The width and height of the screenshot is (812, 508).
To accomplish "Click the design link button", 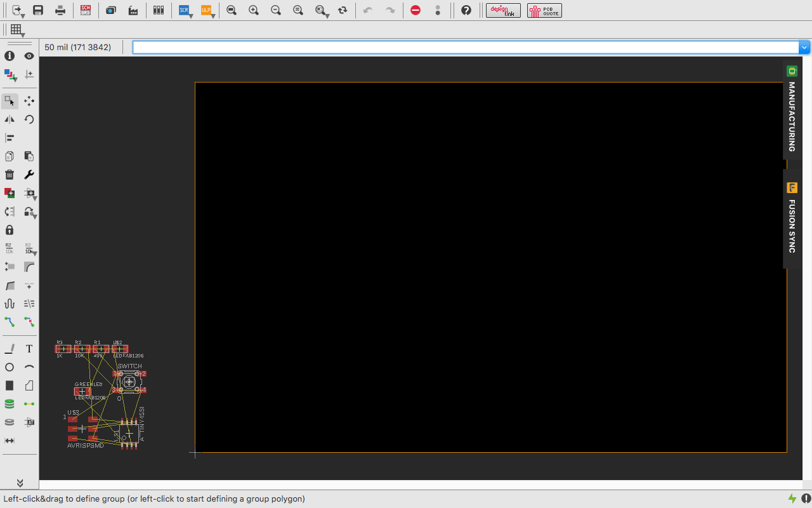I will pos(503,10).
